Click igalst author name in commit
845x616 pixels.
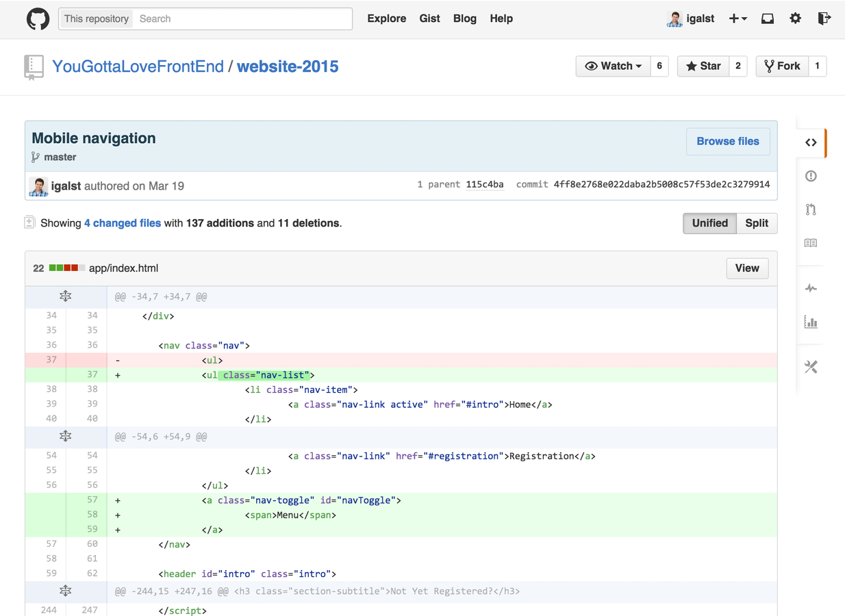(x=66, y=186)
